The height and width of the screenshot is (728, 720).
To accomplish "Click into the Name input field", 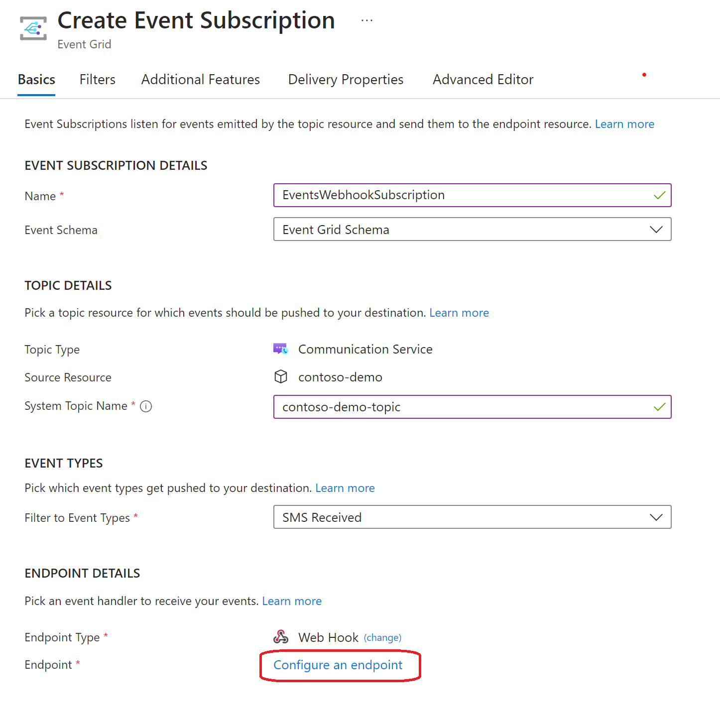I will tap(473, 195).
